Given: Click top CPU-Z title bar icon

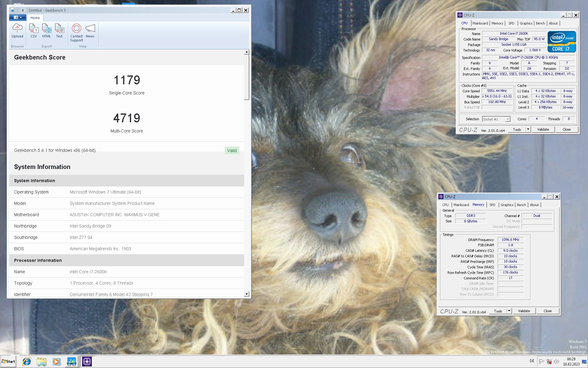Looking at the screenshot, I should coord(460,15).
